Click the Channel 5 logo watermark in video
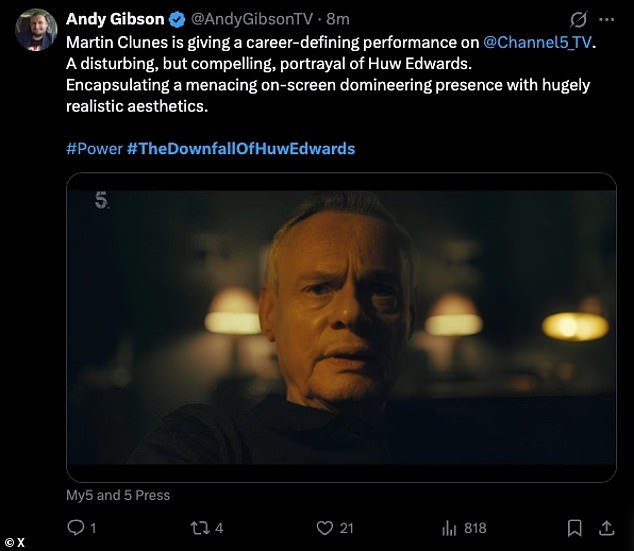634x551 pixels. pyautogui.click(x=101, y=201)
